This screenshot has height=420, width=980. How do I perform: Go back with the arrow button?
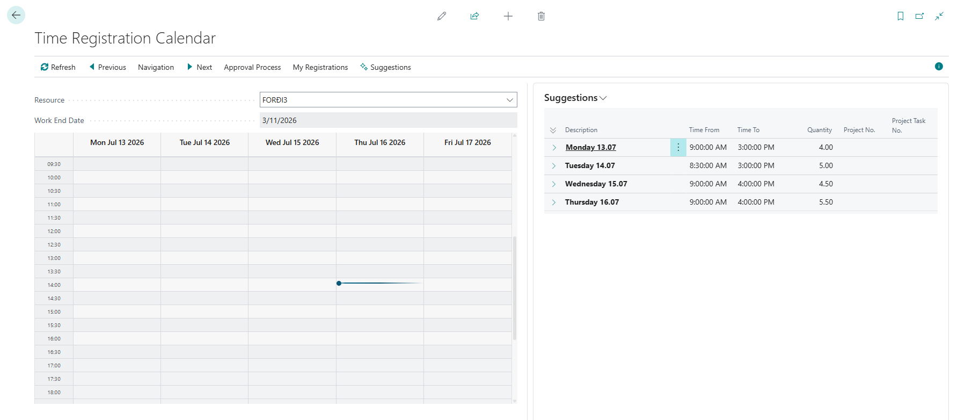(x=16, y=15)
